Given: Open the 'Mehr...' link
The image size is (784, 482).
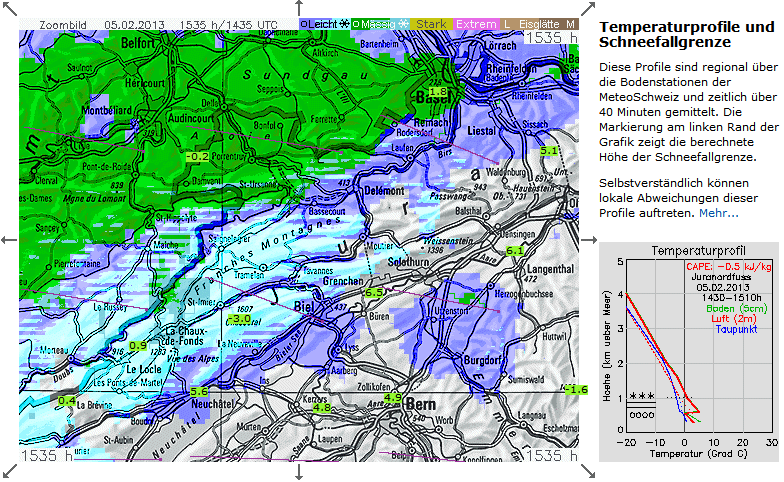Looking at the screenshot, I should point(718,213).
